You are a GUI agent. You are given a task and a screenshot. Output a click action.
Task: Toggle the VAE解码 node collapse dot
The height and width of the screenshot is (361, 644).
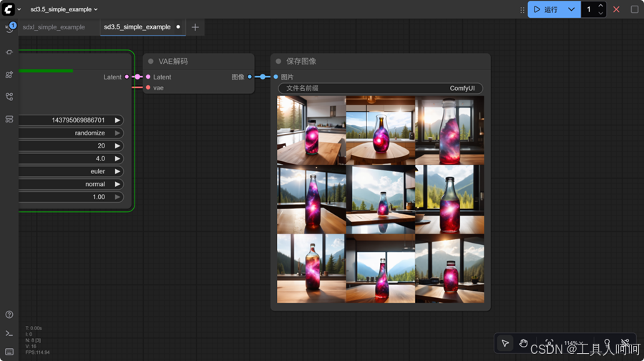click(151, 62)
